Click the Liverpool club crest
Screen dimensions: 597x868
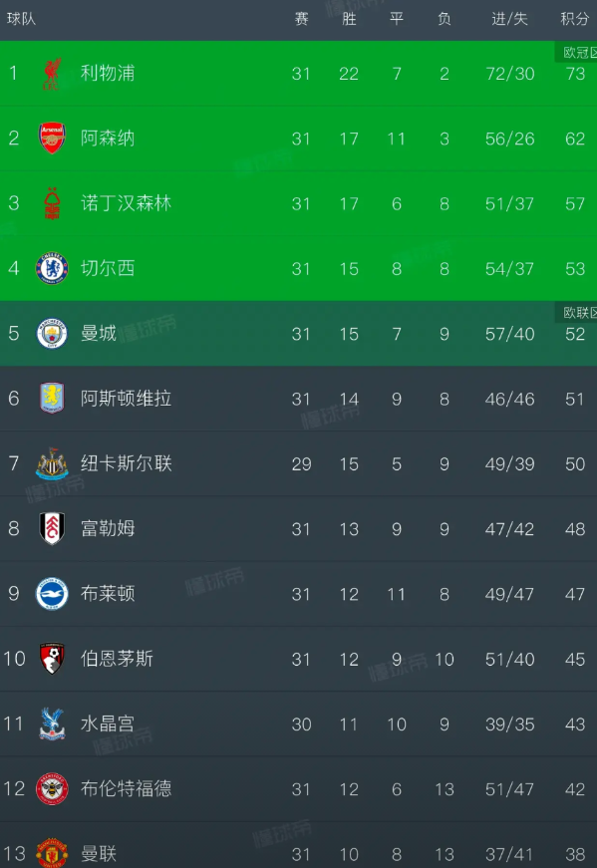(x=52, y=74)
